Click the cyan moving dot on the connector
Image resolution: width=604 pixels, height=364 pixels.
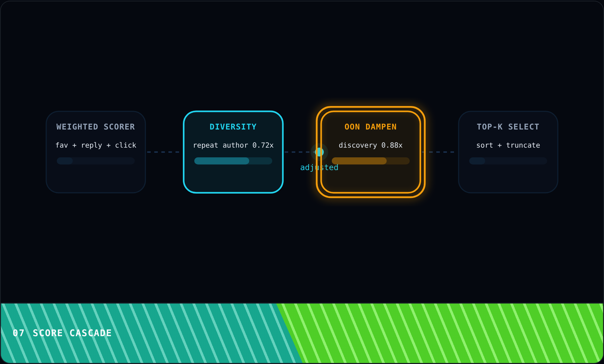[x=319, y=152]
